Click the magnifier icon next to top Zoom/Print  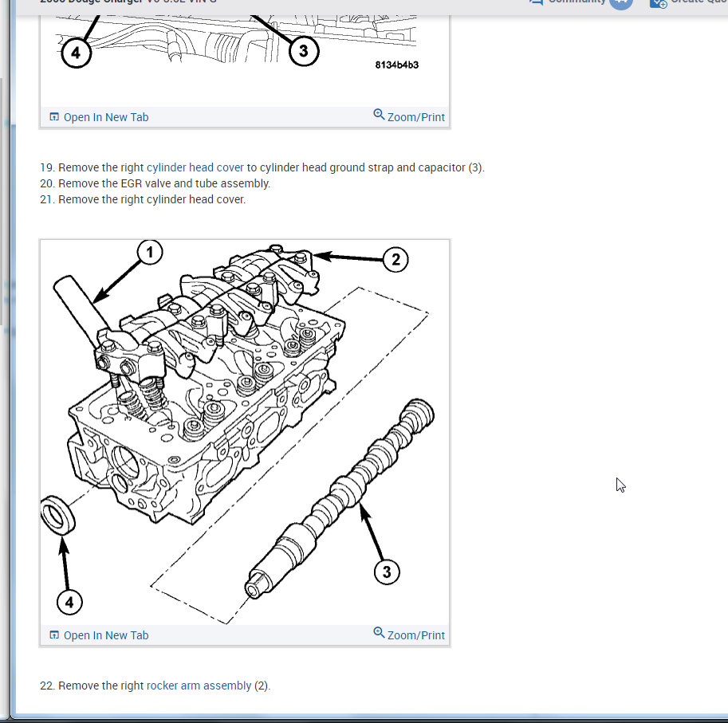click(379, 113)
